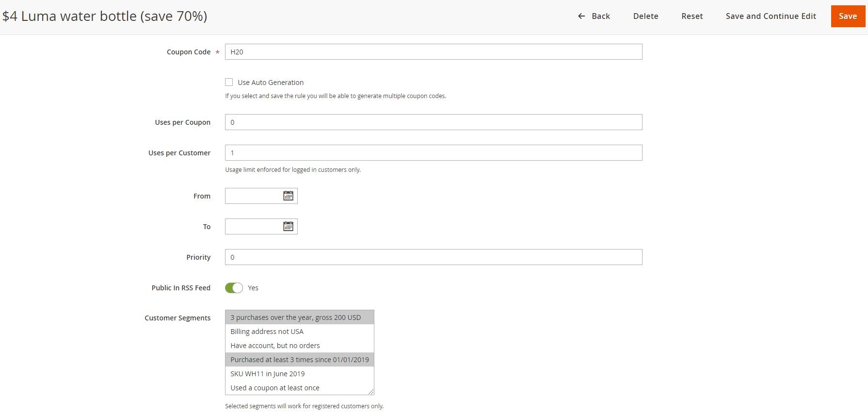Click the orange Save button
The image size is (868, 417).
(848, 16)
